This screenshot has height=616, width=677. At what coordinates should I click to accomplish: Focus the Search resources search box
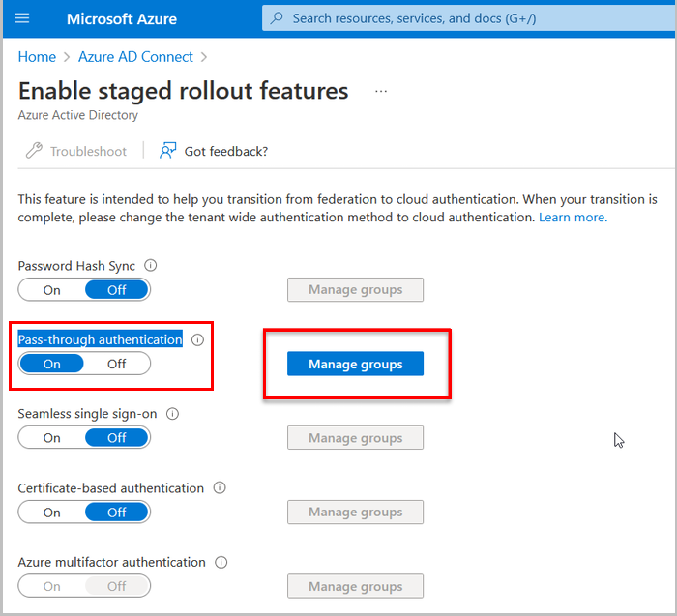(469, 18)
